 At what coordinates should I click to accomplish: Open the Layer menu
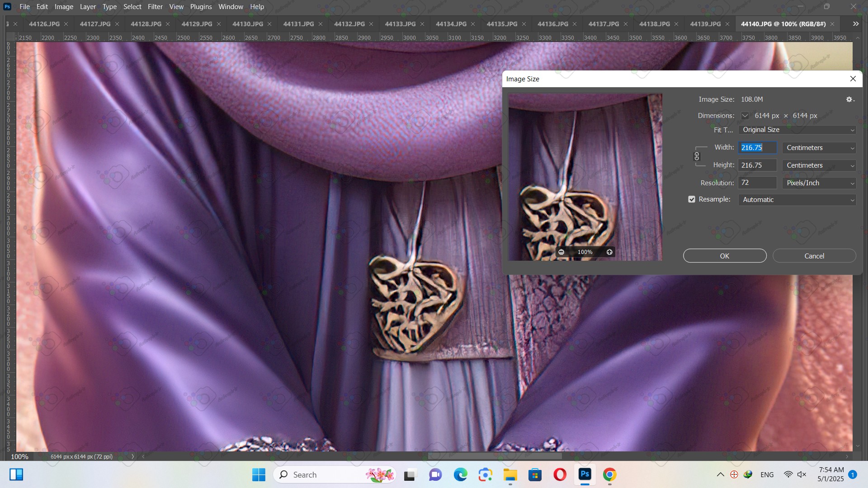(x=88, y=7)
